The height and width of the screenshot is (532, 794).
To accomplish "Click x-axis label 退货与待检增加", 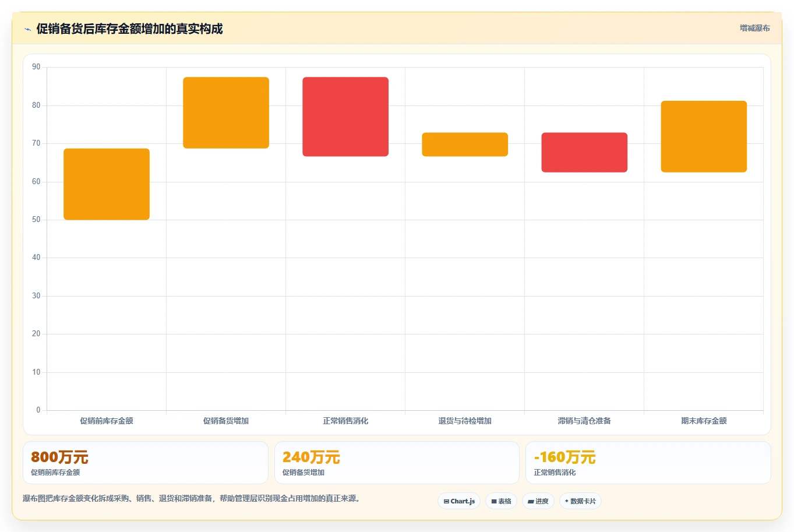I will [x=465, y=421].
